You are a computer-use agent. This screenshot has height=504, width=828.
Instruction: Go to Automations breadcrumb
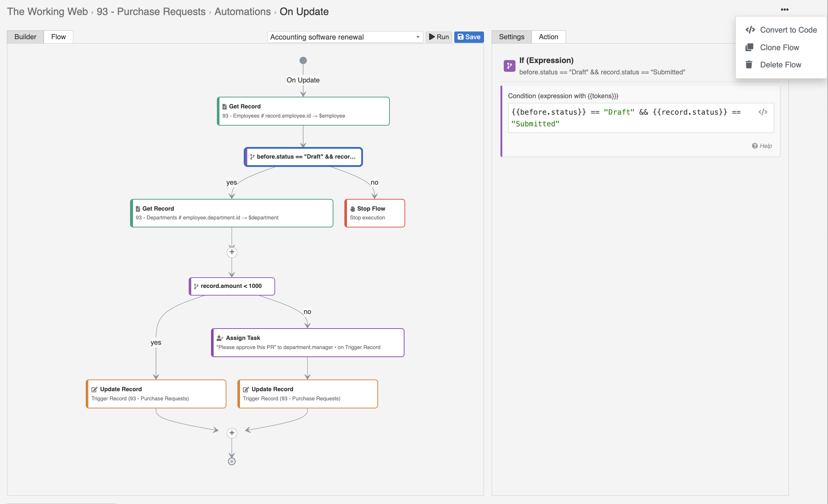tap(243, 12)
